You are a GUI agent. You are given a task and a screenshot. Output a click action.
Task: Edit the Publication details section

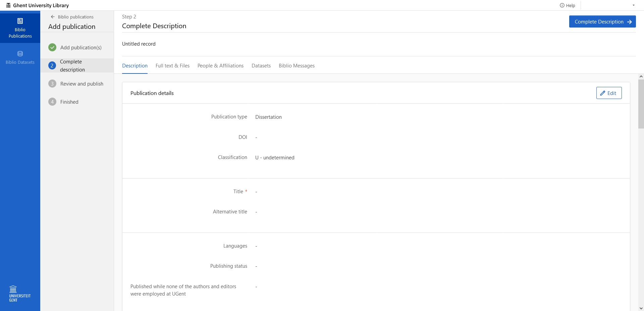click(x=609, y=93)
